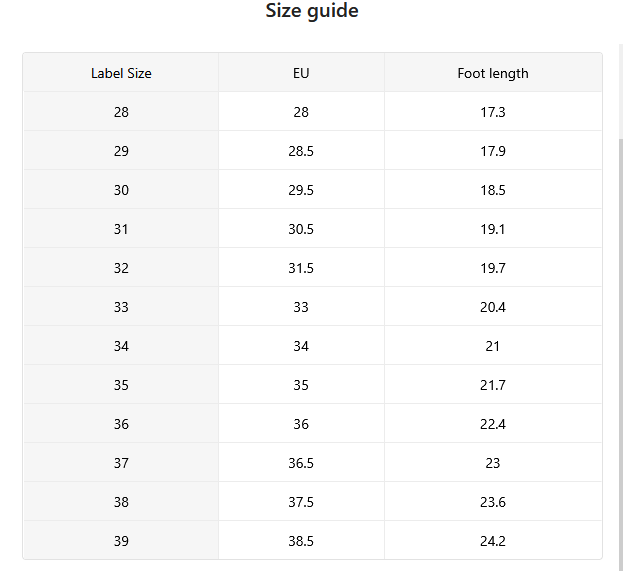Select label size 28 row cell
The height and width of the screenshot is (571, 623).
click(x=121, y=112)
